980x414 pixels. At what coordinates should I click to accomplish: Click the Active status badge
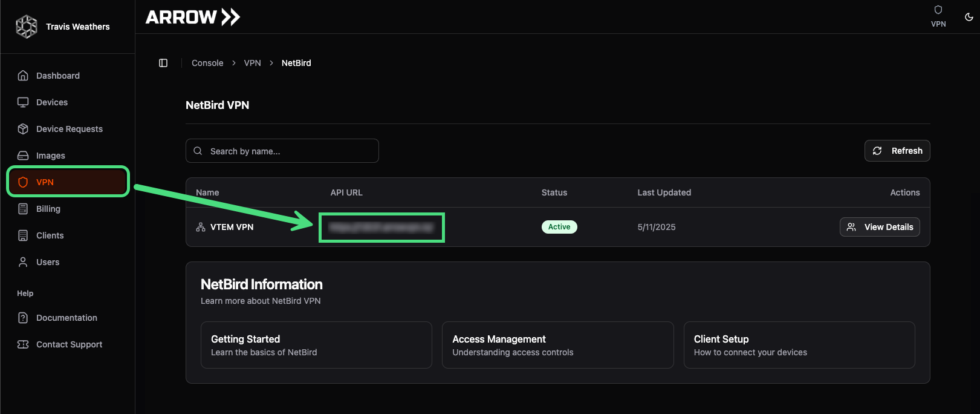pyautogui.click(x=559, y=227)
